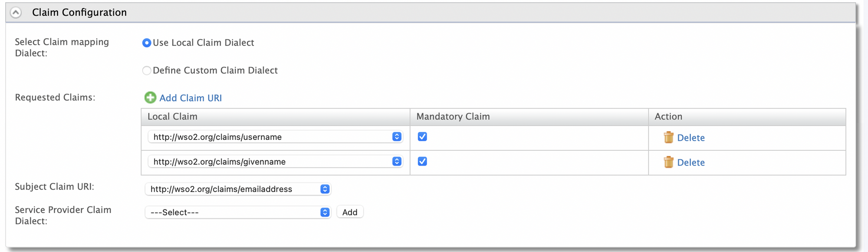Open the username local claim dropdown
Screen dimensions: 868x252
point(275,137)
